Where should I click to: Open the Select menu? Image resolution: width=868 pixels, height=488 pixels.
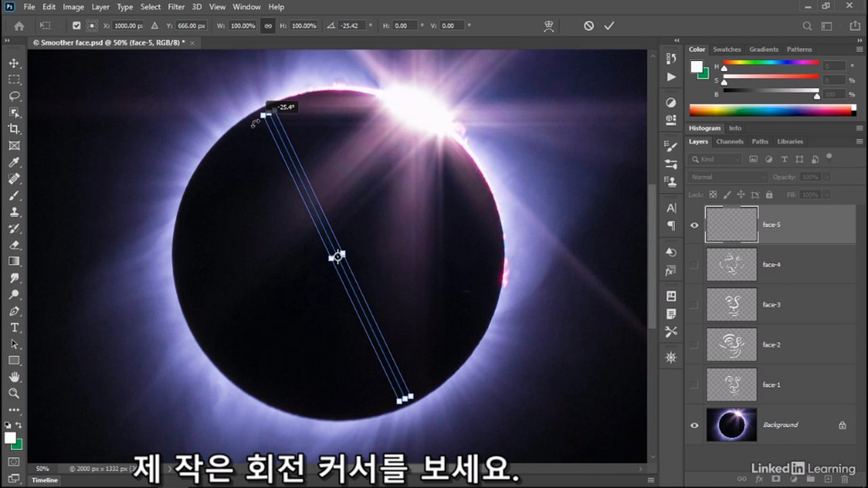point(151,7)
